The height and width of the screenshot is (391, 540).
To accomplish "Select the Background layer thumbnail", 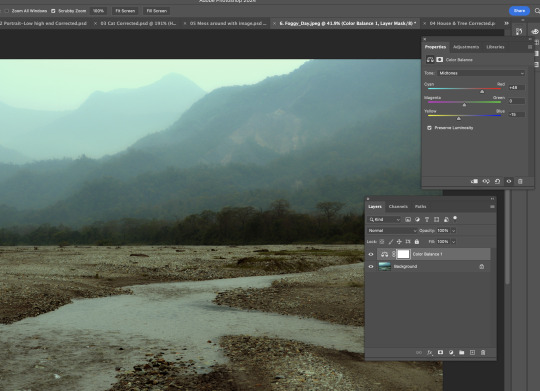I will [384, 266].
